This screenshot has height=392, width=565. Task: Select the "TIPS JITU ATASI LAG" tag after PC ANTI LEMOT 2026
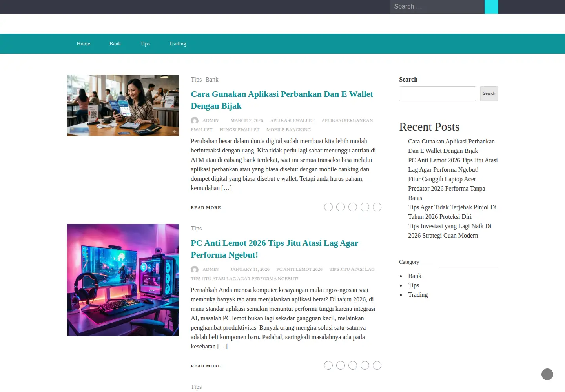click(352, 269)
